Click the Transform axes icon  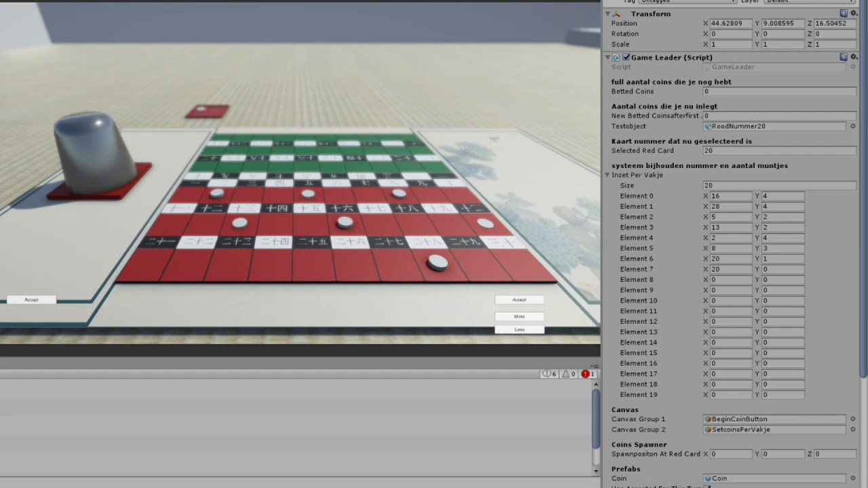[616, 14]
